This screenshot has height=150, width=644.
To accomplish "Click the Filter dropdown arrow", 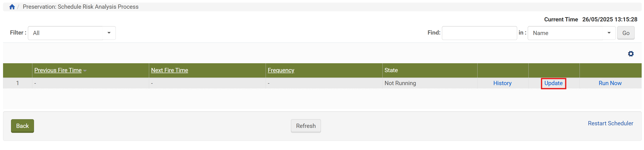I will point(109,33).
